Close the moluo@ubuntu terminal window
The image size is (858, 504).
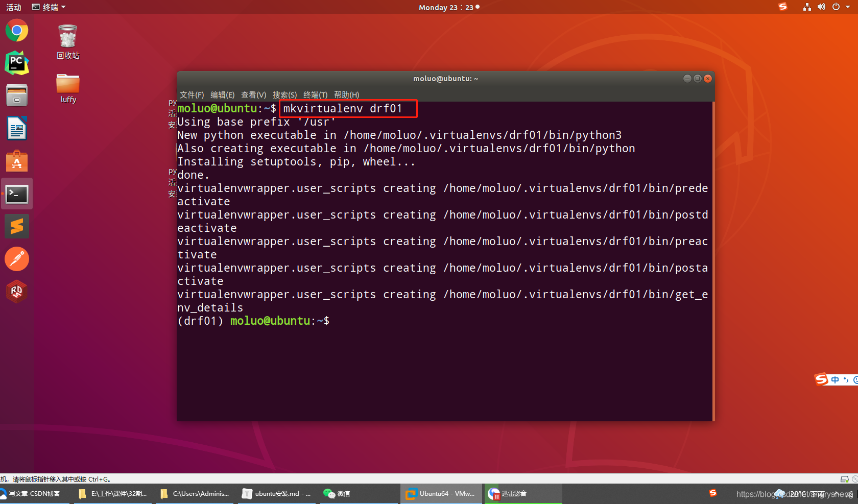708,78
